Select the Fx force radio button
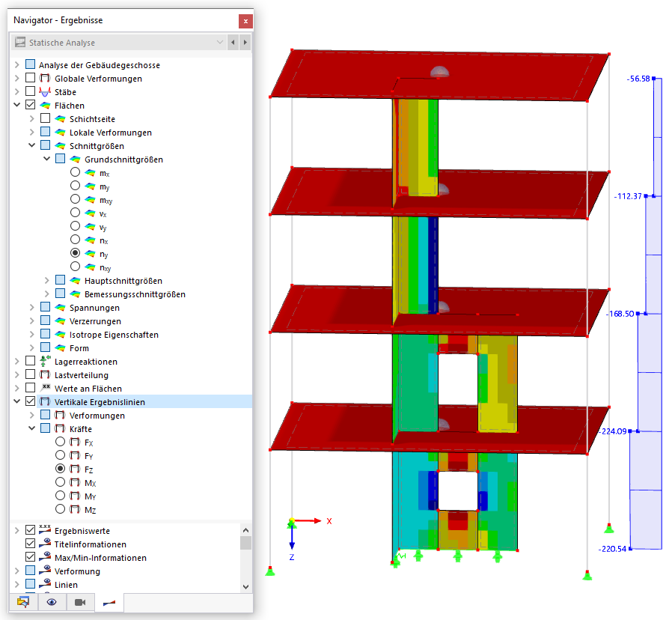The width and height of the screenshot is (672, 620). click(61, 442)
